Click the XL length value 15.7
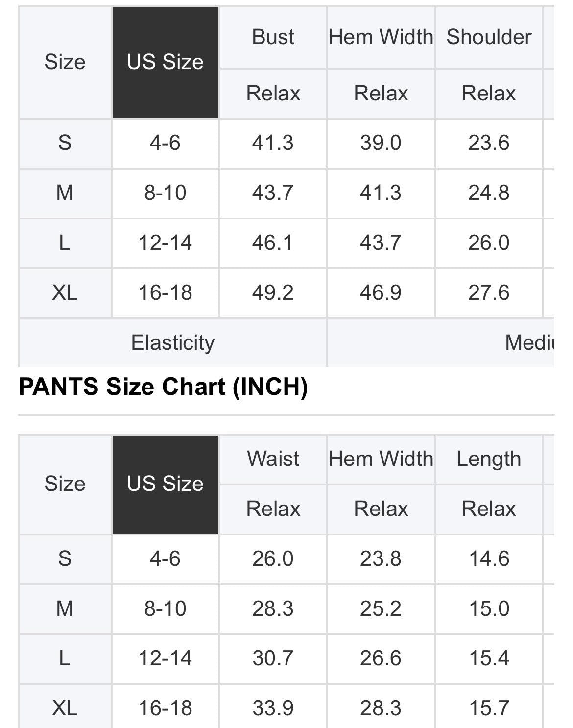Image resolution: width=573 pixels, height=728 pixels. (x=489, y=708)
